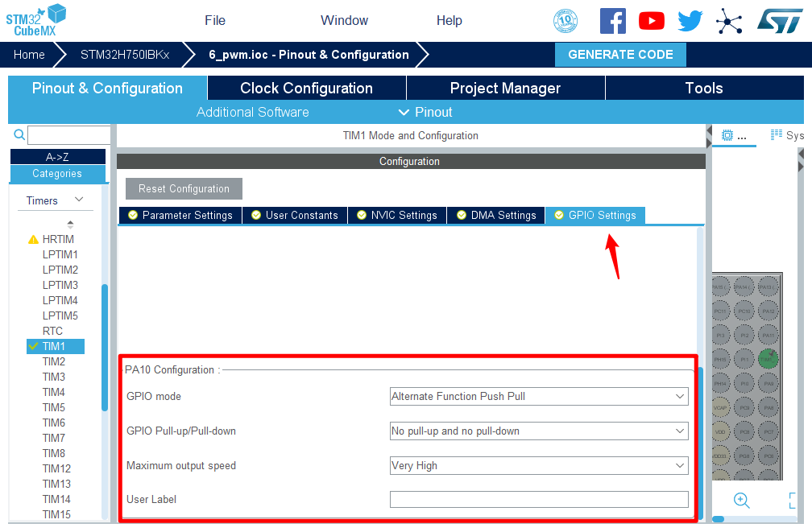Click the zoom-in magnifier under pinout

click(741, 500)
